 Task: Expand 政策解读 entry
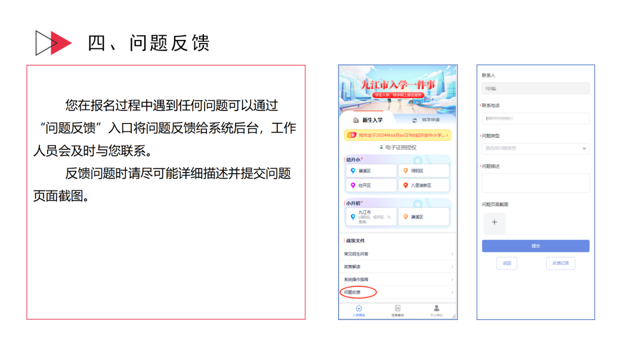pyautogui.click(x=397, y=267)
